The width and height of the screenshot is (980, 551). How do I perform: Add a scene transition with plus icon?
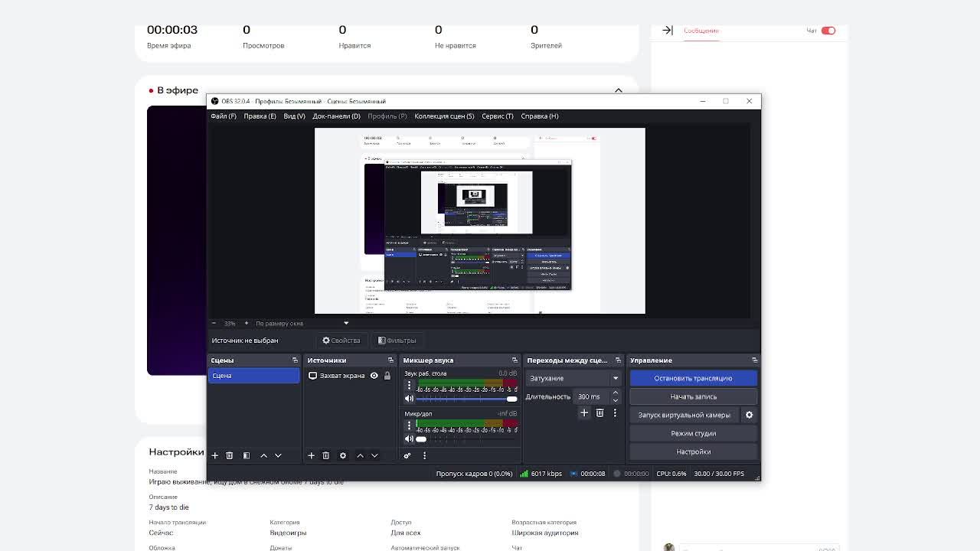click(584, 413)
